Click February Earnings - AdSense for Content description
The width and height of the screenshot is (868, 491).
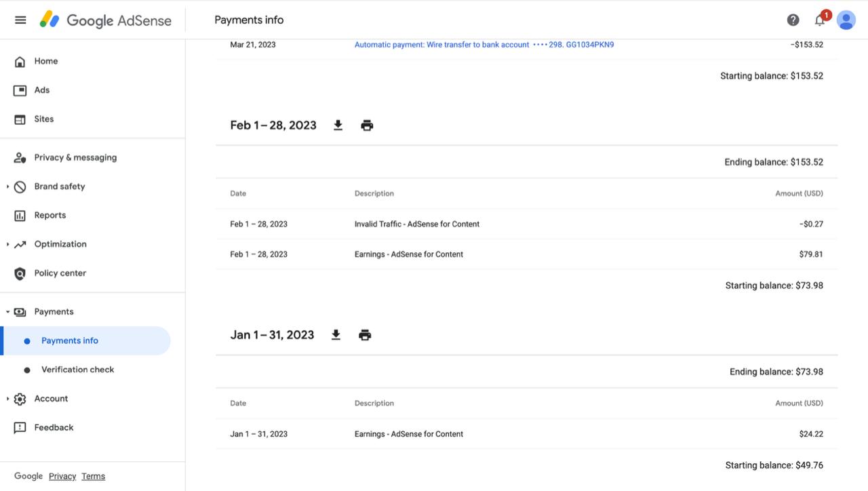pyautogui.click(x=409, y=254)
